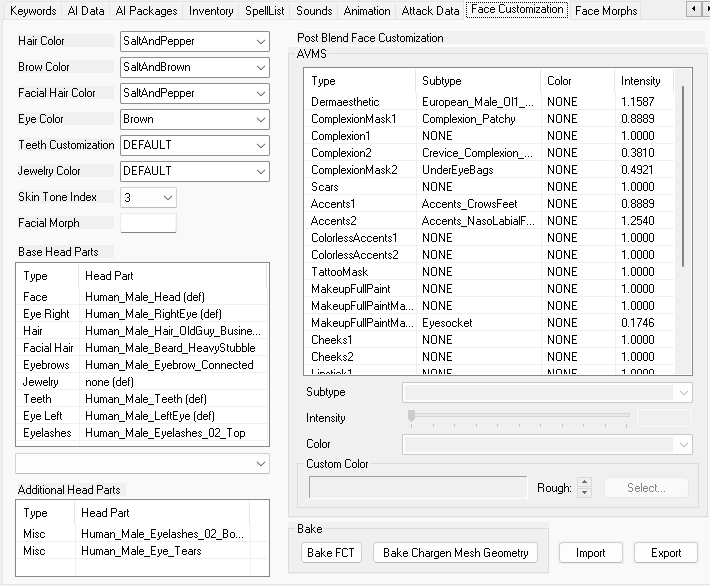The width and height of the screenshot is (710, 586).
Task: Switch to the Face Morphs tab
Action: tap(606, 11)
